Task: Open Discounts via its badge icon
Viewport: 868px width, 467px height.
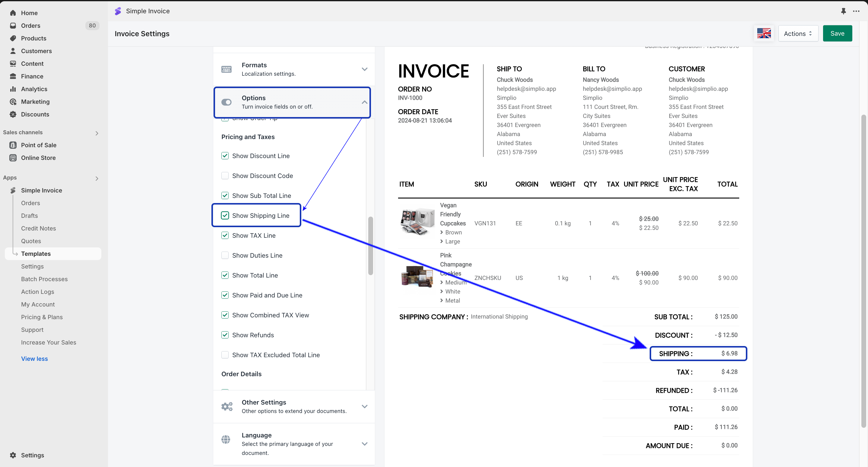Action: [13, 114]
